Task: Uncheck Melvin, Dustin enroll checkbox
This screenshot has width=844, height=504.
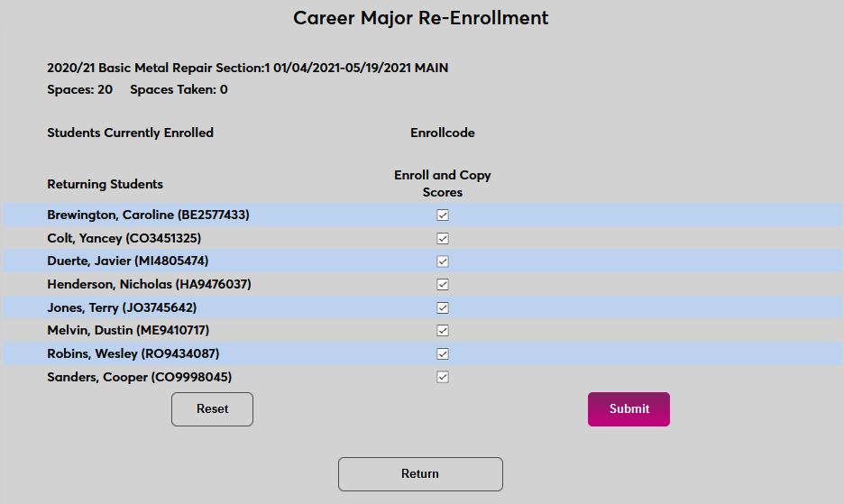Action: 443,331
